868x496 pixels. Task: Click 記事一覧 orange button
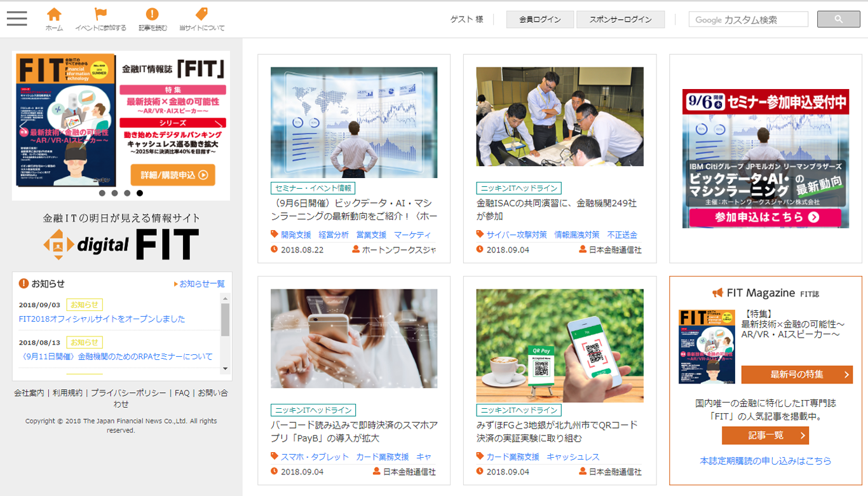pyautogui.click(x=765, y=436)
